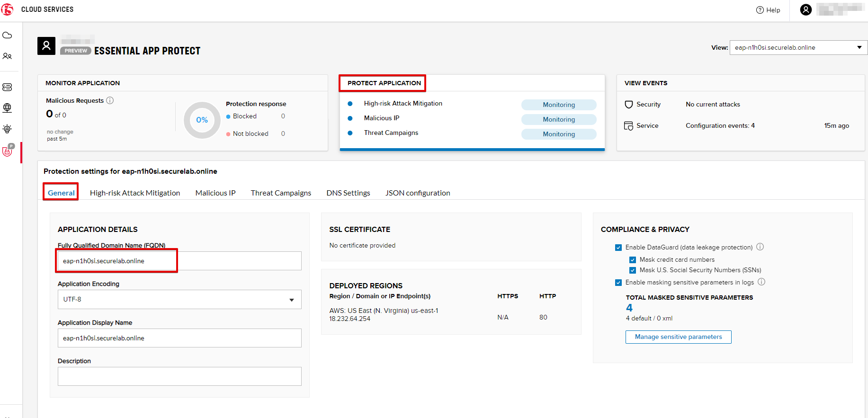Click the total masked parameters count 4
The width and height of the screenshot is (868, 418).
[629, 308]
